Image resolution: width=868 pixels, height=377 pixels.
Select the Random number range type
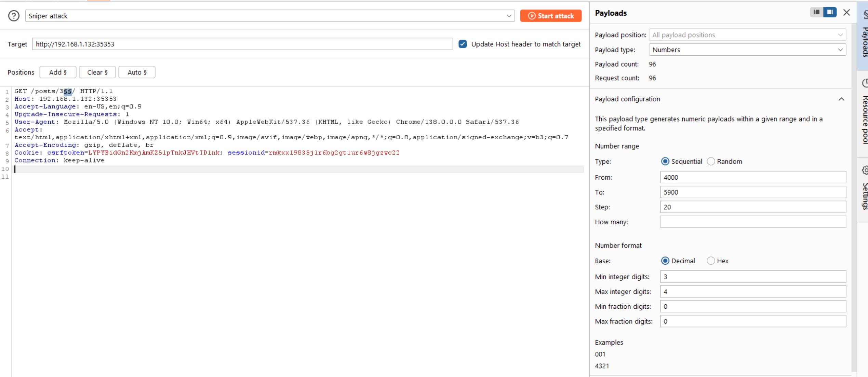click(711, 162)
